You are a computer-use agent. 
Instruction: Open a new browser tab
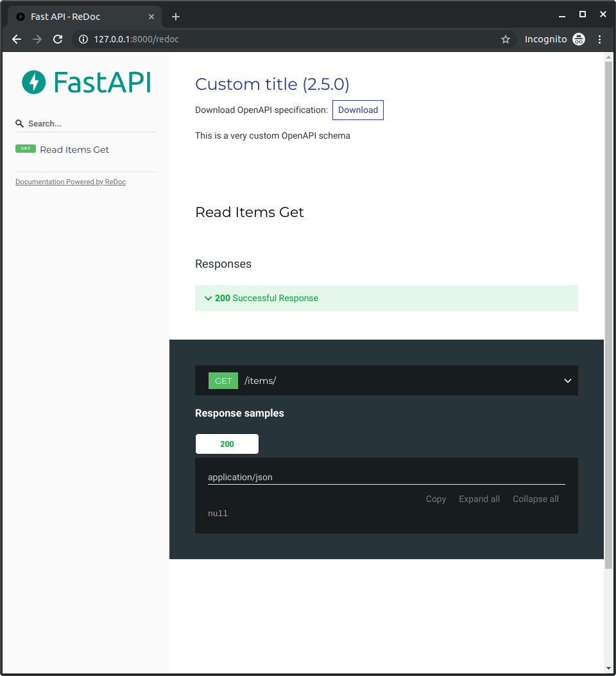(176, 17)
